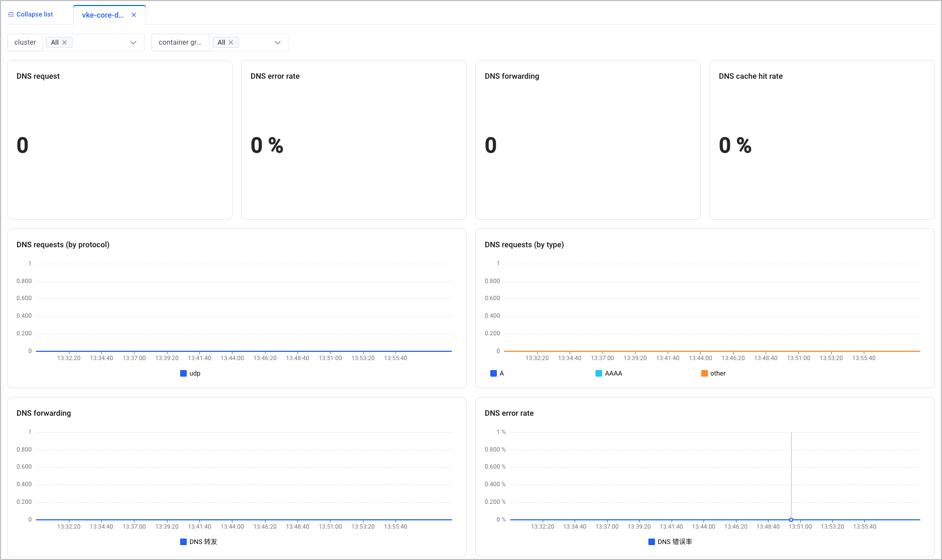Click the DNS forwarding stat card title
942x560 pixels.
click(x=512, y=76)
